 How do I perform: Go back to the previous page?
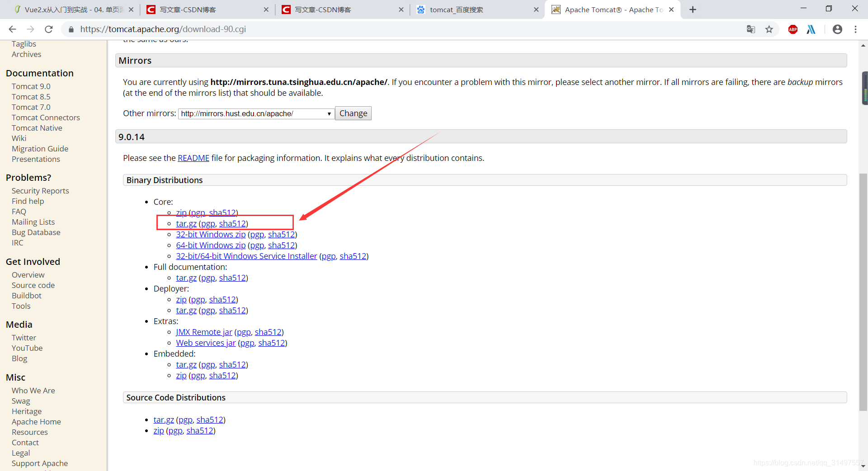(12, 29)
